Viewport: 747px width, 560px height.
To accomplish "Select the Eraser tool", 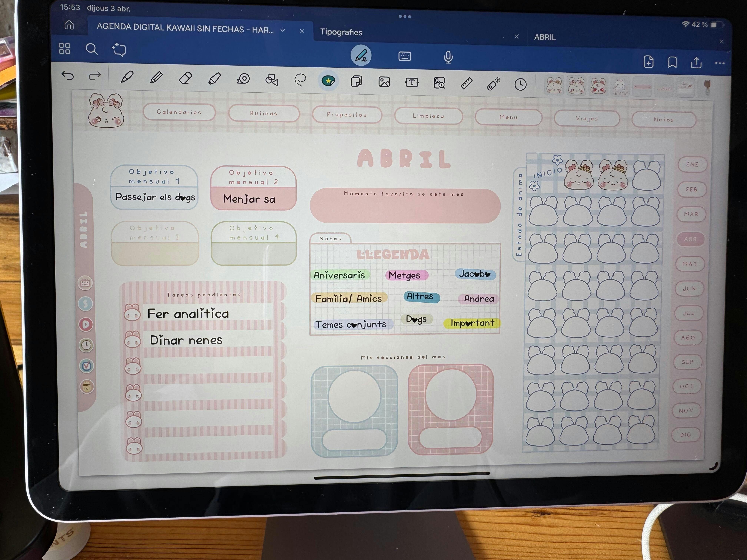I will click(x=185, y=78).
